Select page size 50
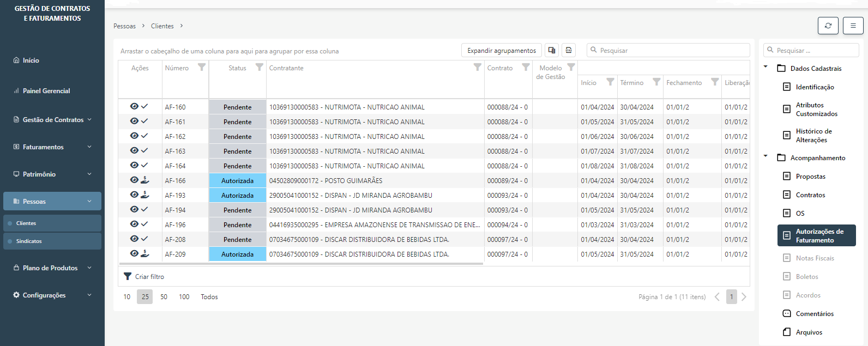This screenshot has width=868, height=346. point(164,297)
